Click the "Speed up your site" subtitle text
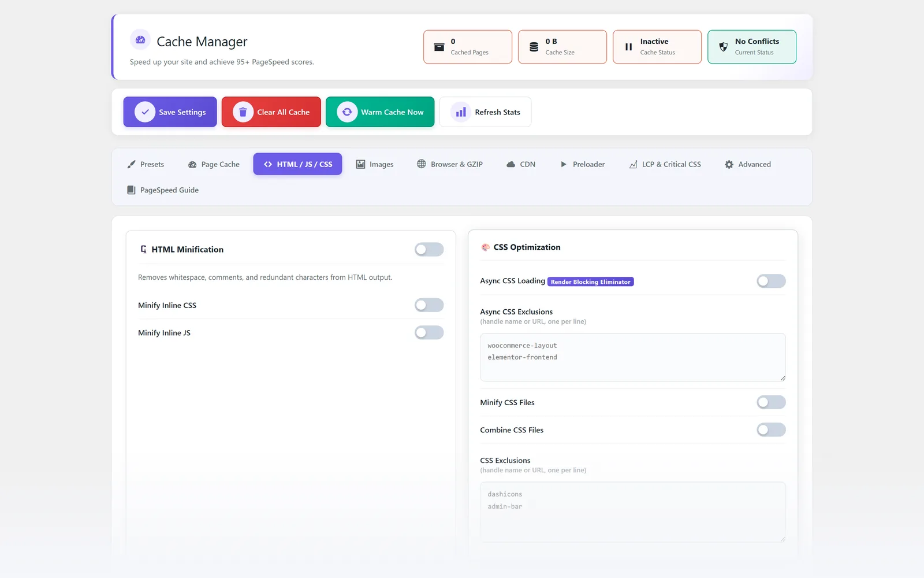 coord(222,62)
